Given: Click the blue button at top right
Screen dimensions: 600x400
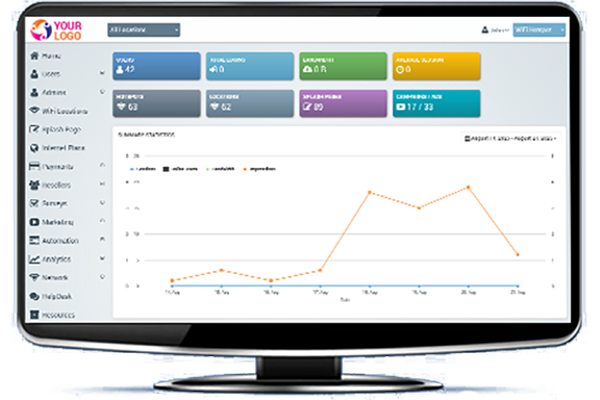Looking at the screenshot, I should [539, 30].
